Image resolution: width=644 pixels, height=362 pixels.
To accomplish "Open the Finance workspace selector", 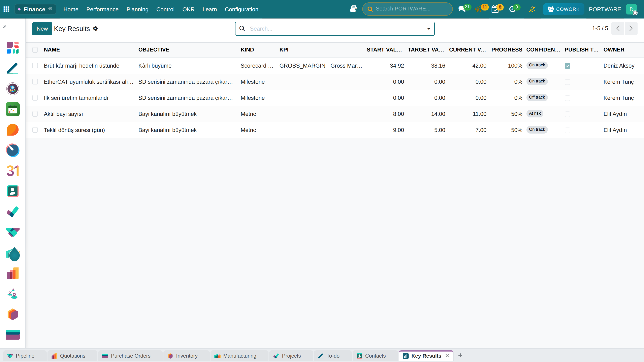I will click(x=35, y=9).
